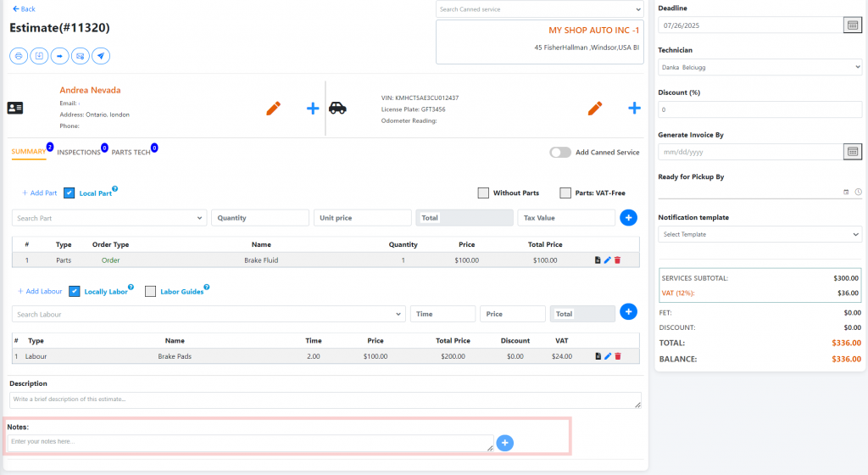
Task: Edit the Brake Pads labour row
Action: point(608,356)
